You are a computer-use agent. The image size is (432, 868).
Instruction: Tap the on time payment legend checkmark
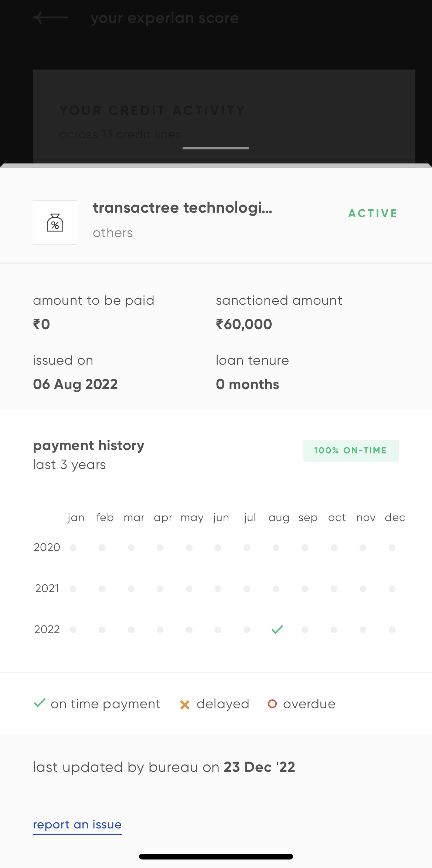[x=40, y=703]
